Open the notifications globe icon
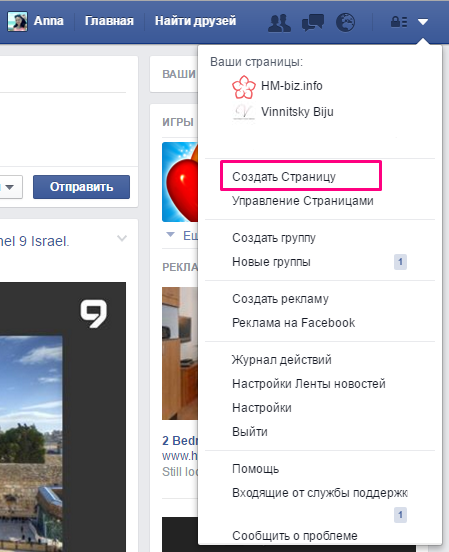The width and height of the screenshot is (449, 552). tap(345, 23)
